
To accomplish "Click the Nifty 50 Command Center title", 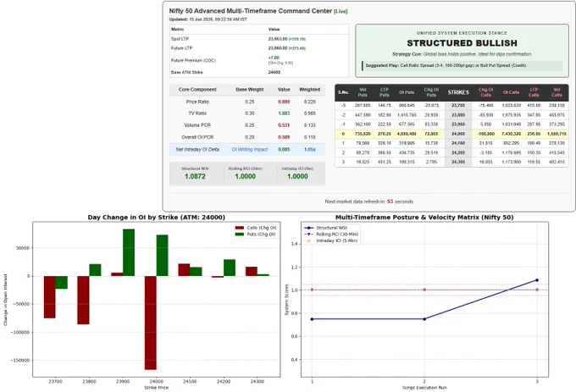I will click(251, 11).
